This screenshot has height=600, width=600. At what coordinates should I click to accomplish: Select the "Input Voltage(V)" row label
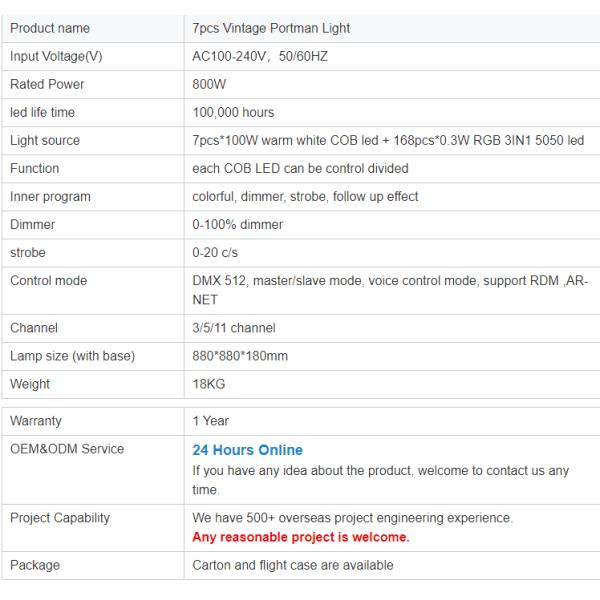(x=56, y=56)
